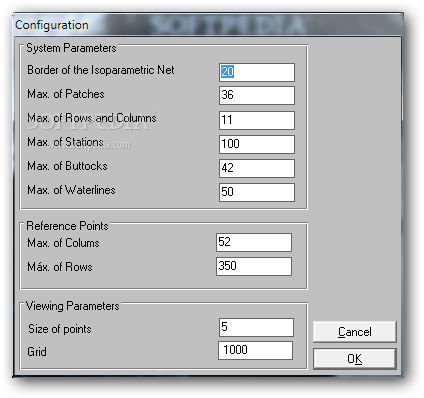
Task: Select the Max. of Colums field
Action: point(254,242)
